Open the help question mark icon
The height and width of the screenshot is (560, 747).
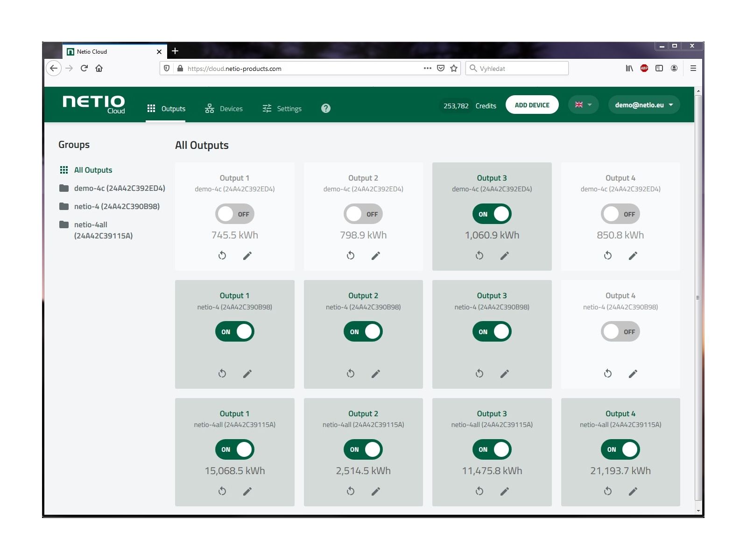pos(326,108)
